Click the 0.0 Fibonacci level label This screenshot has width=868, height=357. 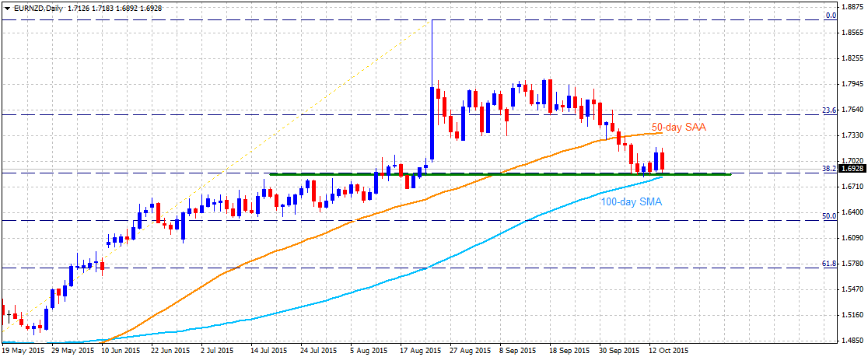831,16
